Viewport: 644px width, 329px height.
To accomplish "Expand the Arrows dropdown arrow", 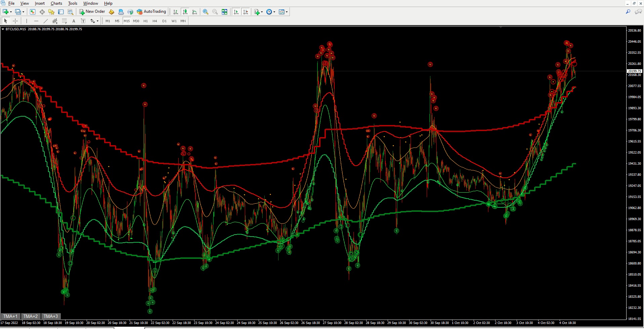I will (98, 21).
